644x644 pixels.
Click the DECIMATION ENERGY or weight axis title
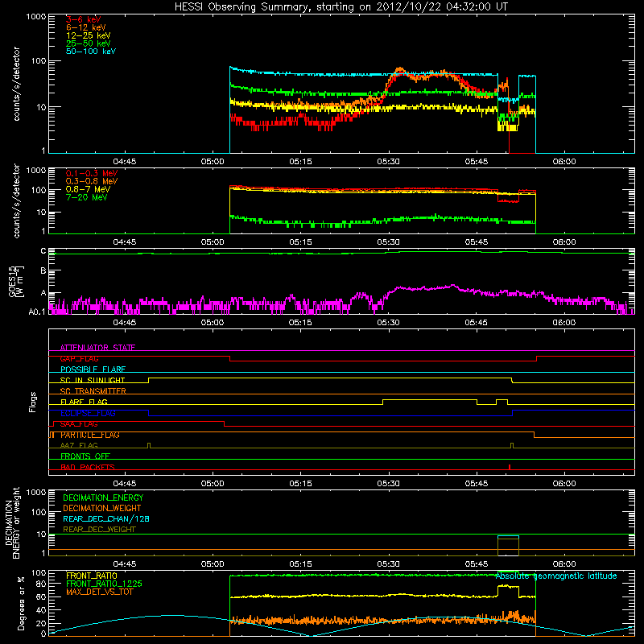click(12, 522)
